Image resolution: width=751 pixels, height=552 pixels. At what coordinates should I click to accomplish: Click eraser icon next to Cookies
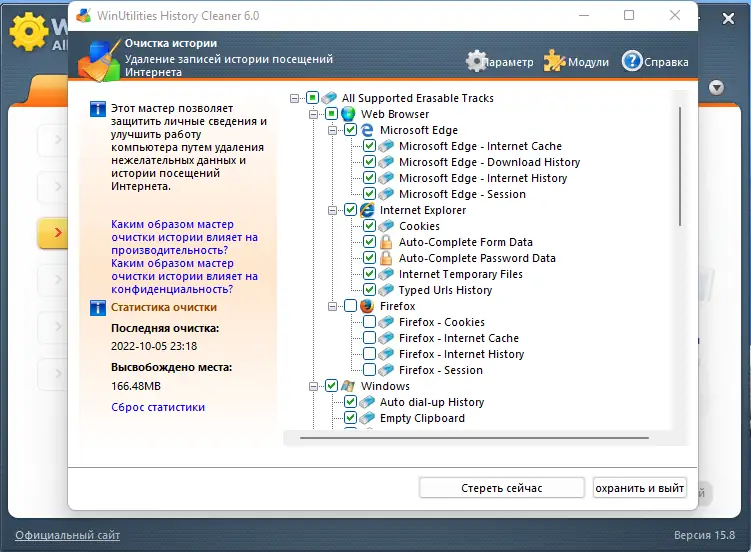[386, 226]
